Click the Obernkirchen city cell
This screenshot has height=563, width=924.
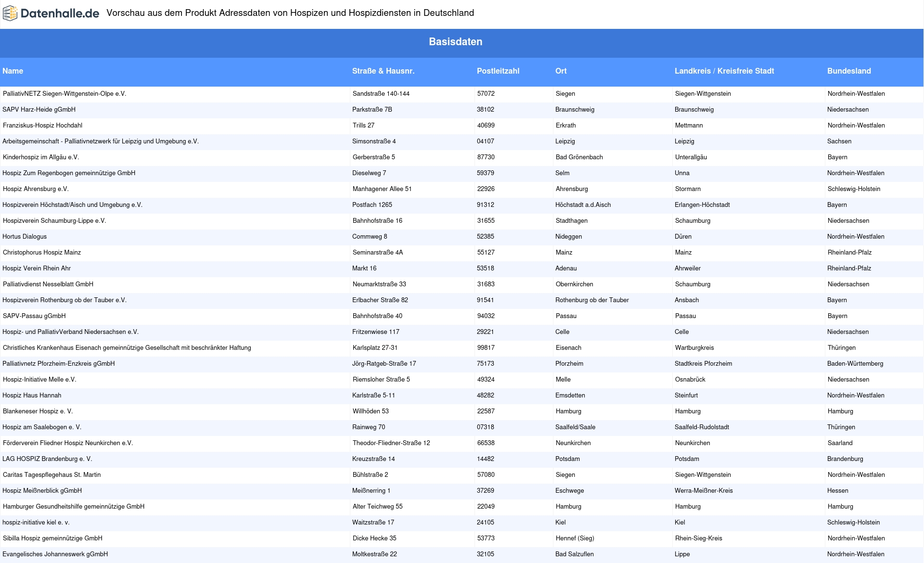click(574, 284)
